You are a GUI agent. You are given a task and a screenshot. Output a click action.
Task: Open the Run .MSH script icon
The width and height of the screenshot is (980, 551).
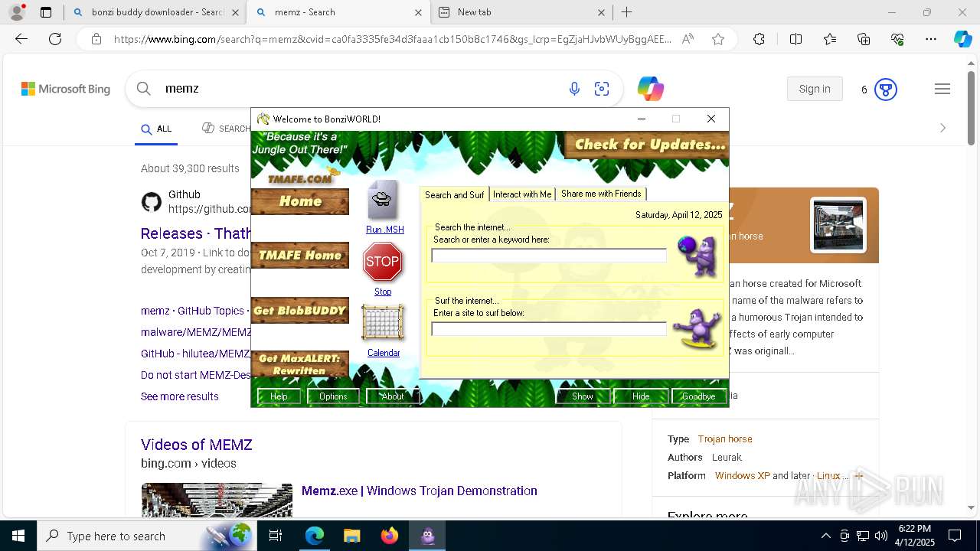click(x=384, y=201)
